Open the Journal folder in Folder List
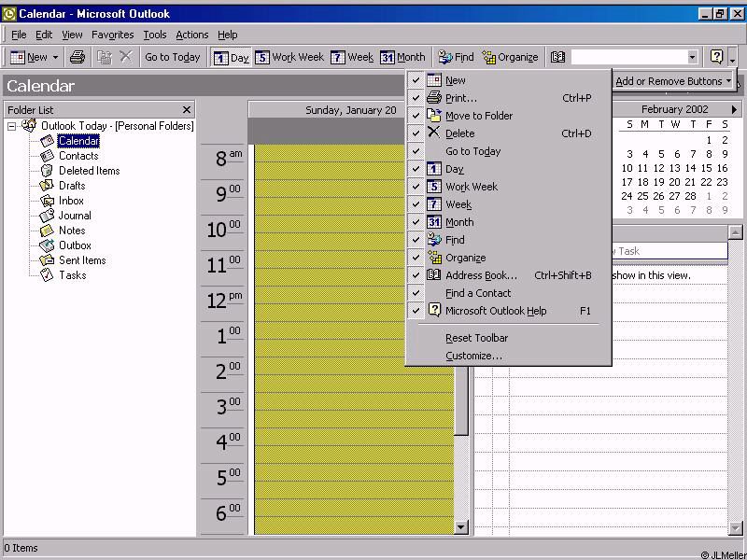 point(75,216)
